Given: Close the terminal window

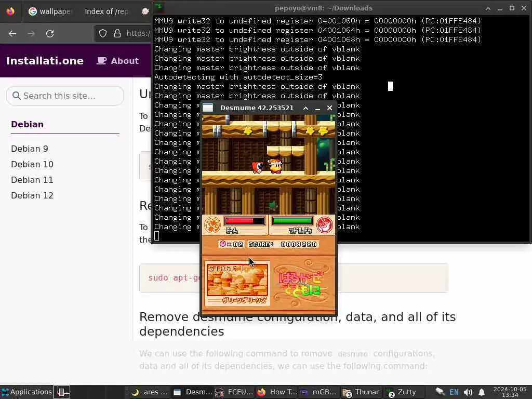Looking at the screenshot, I should pyautogui.click(x=524, y=8).
